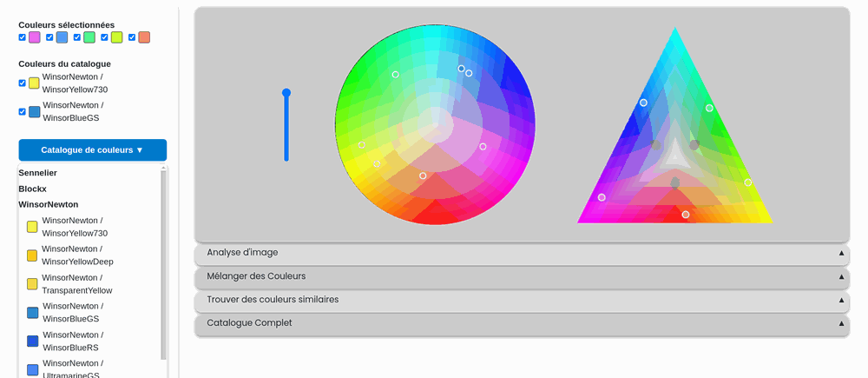This screenshot has width=868, height=378.
Task: Click the vertical blue brightness slider handle
Action: coord(286,93)
